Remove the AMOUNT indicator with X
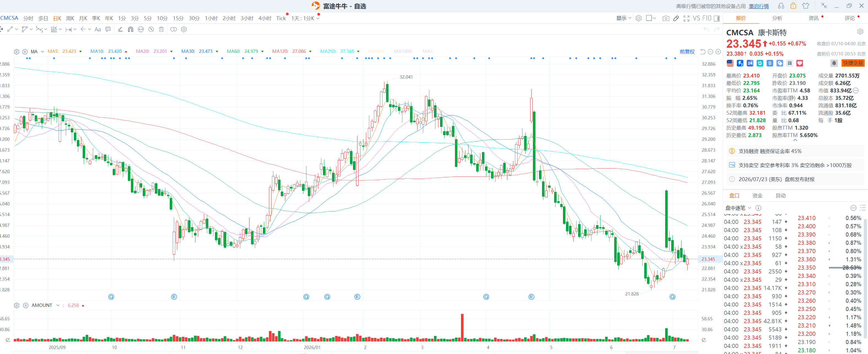The image size is (868, 354). point(26,305)
